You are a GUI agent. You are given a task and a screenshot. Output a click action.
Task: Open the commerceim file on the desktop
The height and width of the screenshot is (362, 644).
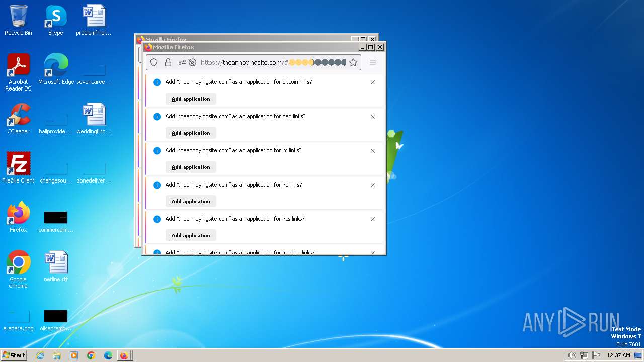56,221
